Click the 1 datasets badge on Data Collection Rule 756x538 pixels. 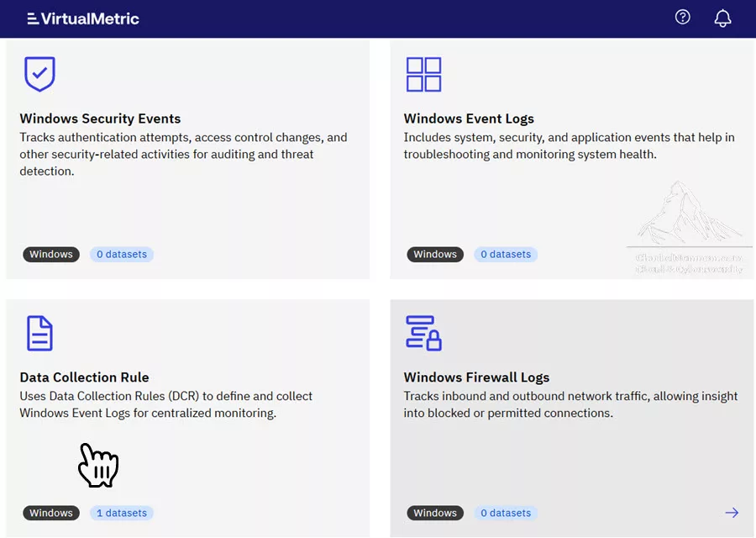tap(122, 513)
